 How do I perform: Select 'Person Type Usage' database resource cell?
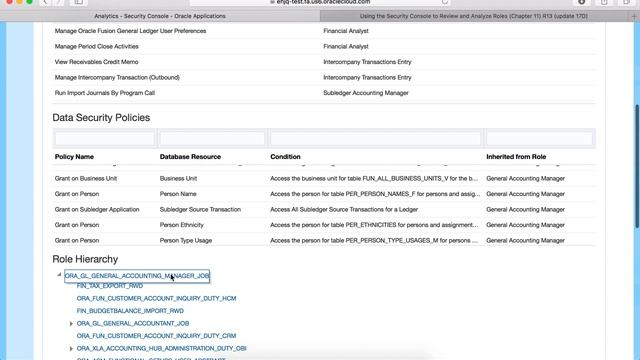pyautogui.click(x=186, y=241)
